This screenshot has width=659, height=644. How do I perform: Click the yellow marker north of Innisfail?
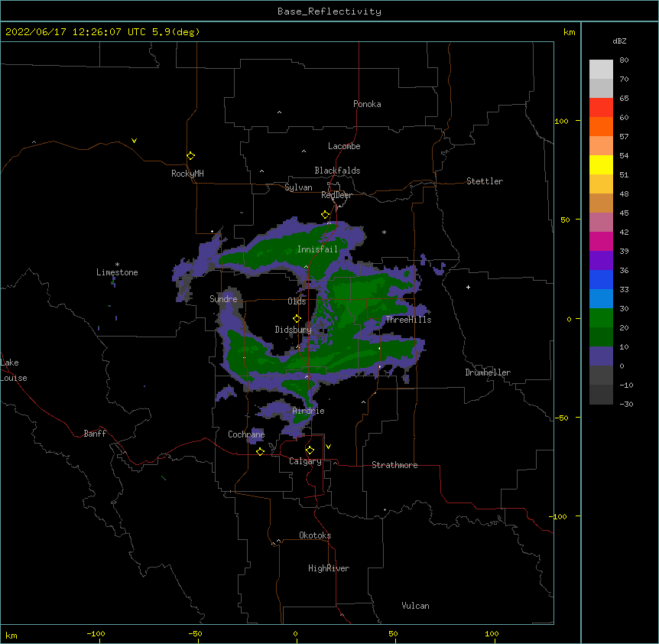pyautogui.click(x=326, y=215)
